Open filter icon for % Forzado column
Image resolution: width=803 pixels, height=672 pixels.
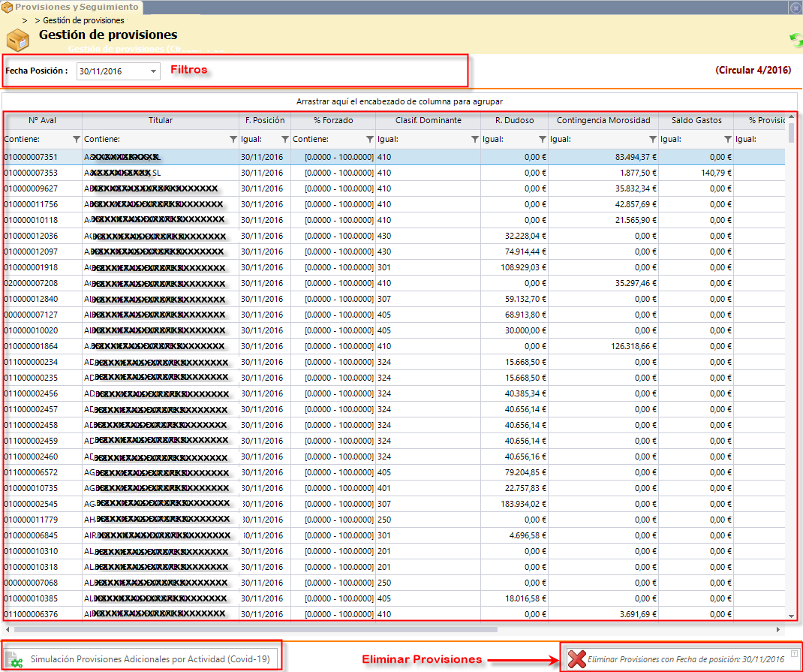(370, 140)
